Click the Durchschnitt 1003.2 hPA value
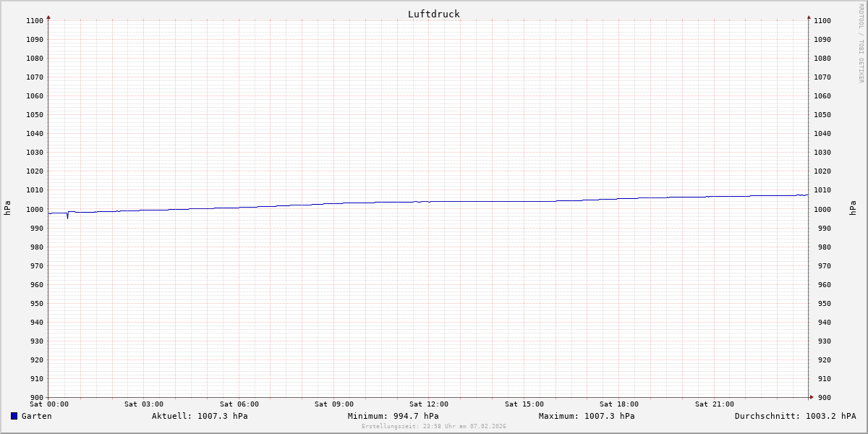The image size is (868, 434). click(x=795, y=416)
